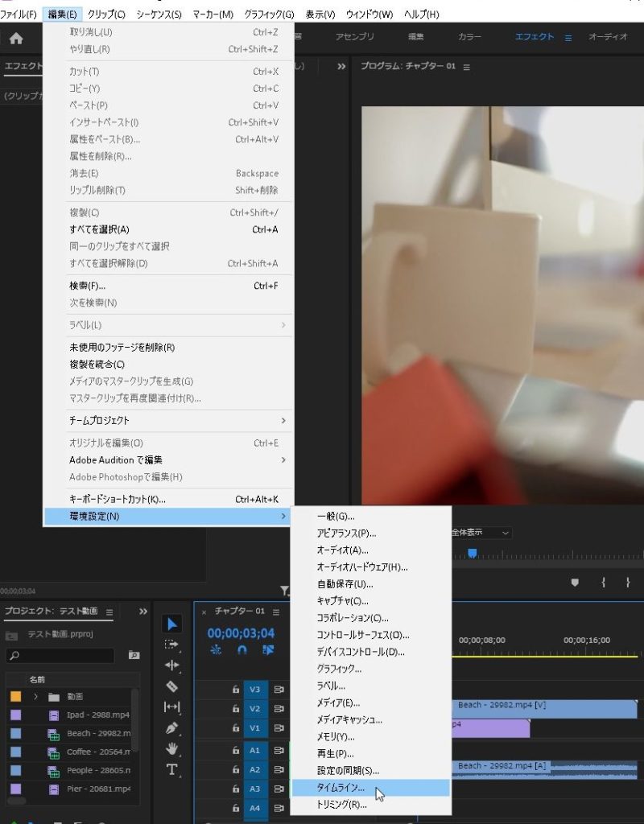Open the 全体表示 zoom level dropdown

pos(480,533)
